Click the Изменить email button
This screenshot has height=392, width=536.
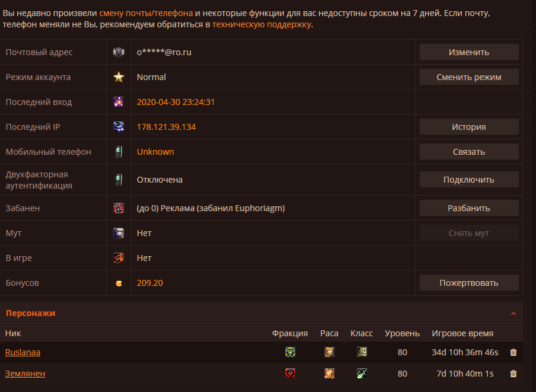tap(469, 52)
